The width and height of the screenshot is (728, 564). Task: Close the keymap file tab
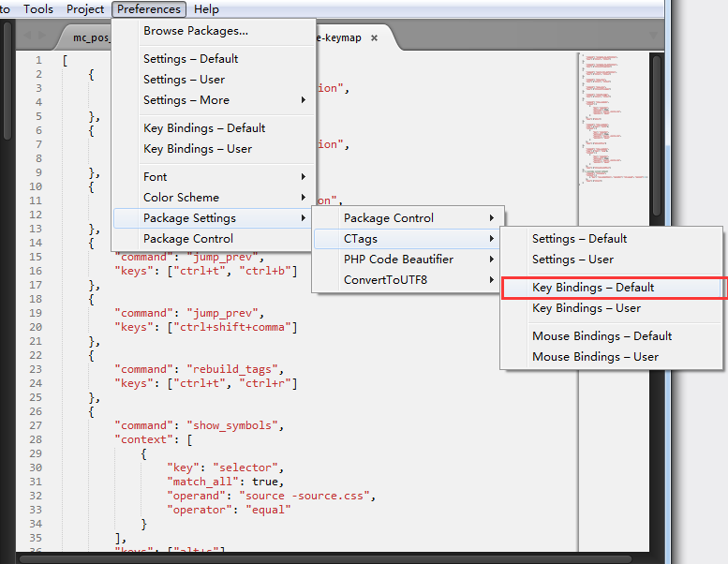374,37
